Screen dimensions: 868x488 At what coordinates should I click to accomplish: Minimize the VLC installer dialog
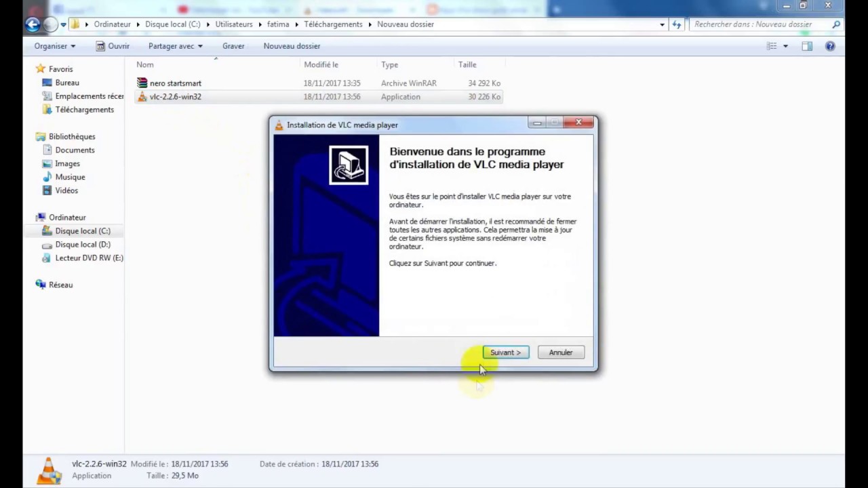537,123
